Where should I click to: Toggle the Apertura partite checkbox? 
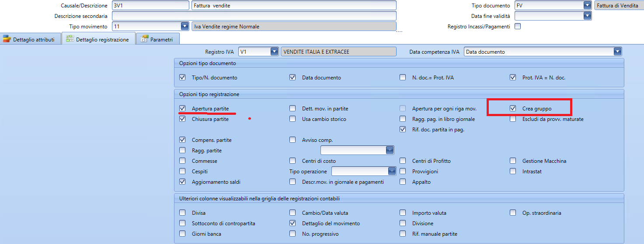pyautogui.click(x=182, y=109)
